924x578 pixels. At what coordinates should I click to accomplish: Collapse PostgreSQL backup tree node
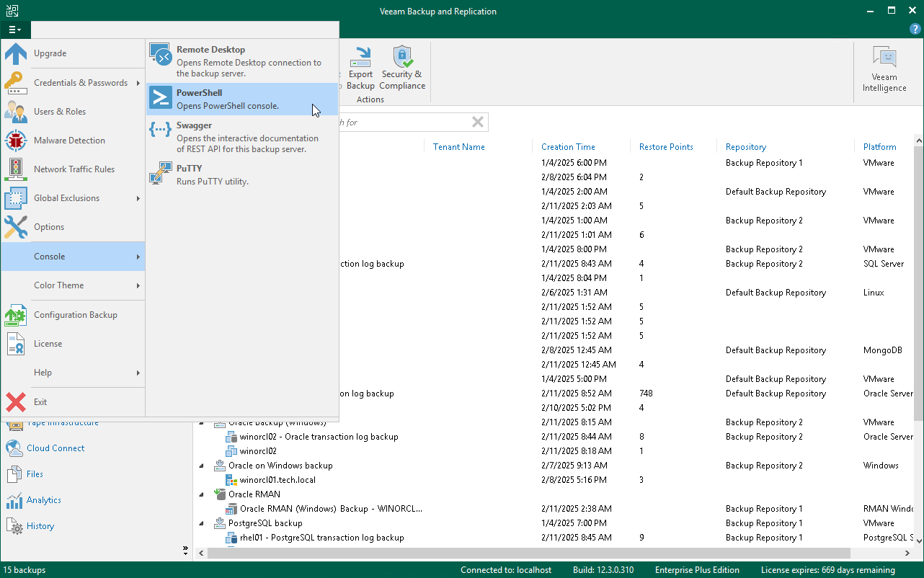202,523
